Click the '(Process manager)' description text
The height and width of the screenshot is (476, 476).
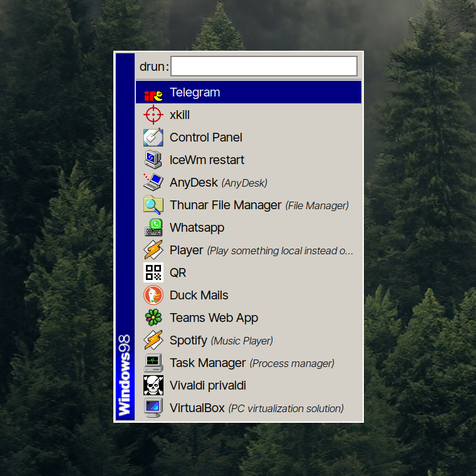pos(292,363)
